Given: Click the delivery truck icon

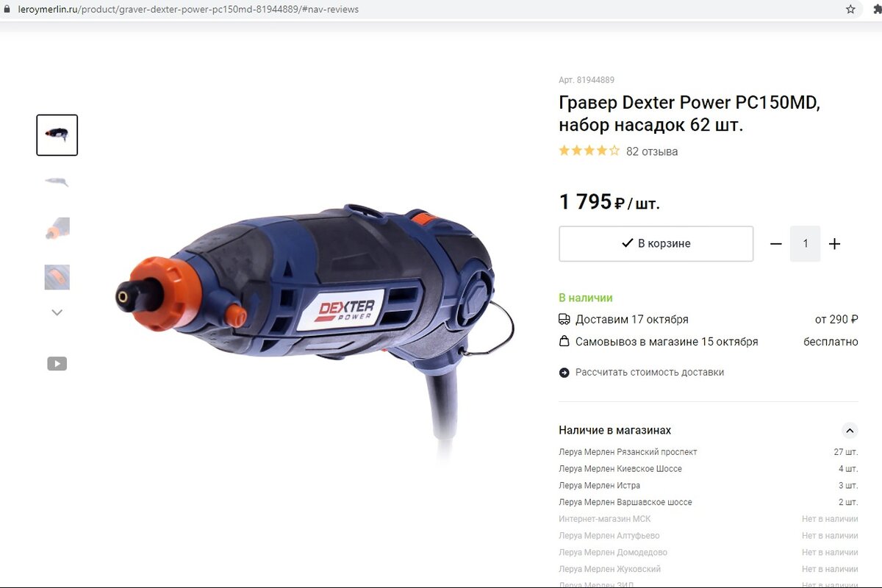Looking at the screenshot, I should tap(564, 320).
